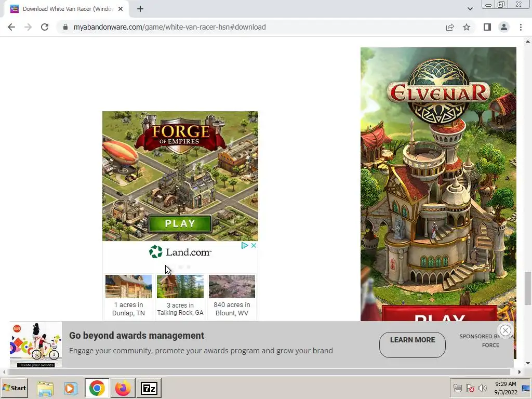
Task: Open Windows Explorer from taskbar
Action: pyautogui.click(x=46, y=389)
